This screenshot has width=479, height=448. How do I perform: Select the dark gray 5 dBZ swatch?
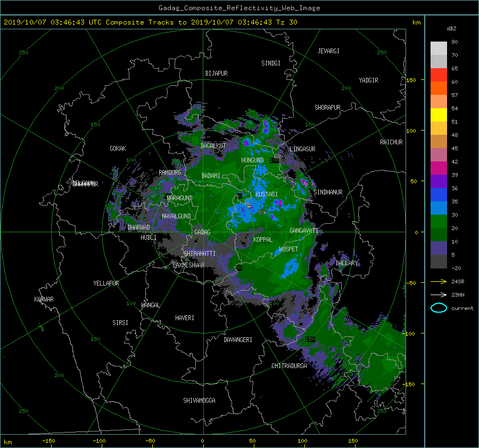click(439, 261)
